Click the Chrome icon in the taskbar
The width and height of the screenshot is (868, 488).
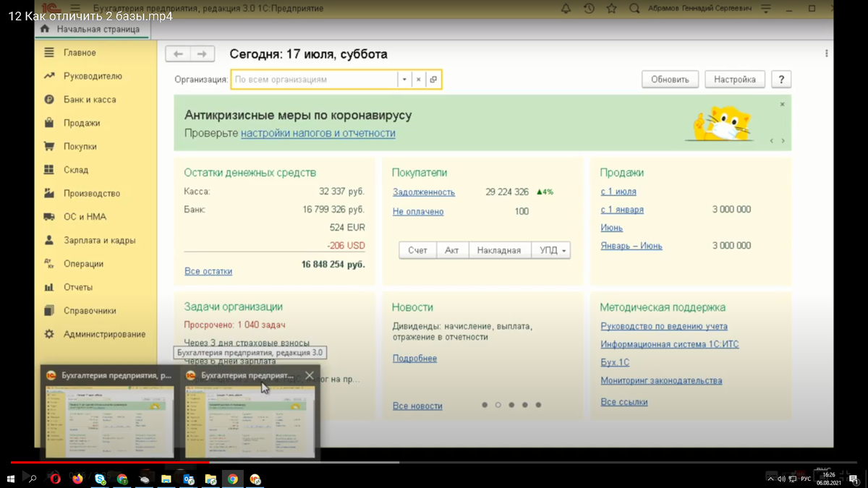[232, 479]
